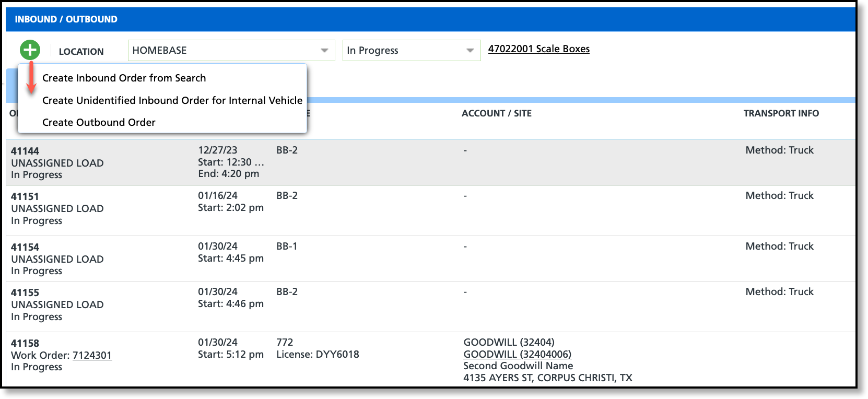
Task: Click the TRANSPORT INFO column header
Action: click(781, 113)
